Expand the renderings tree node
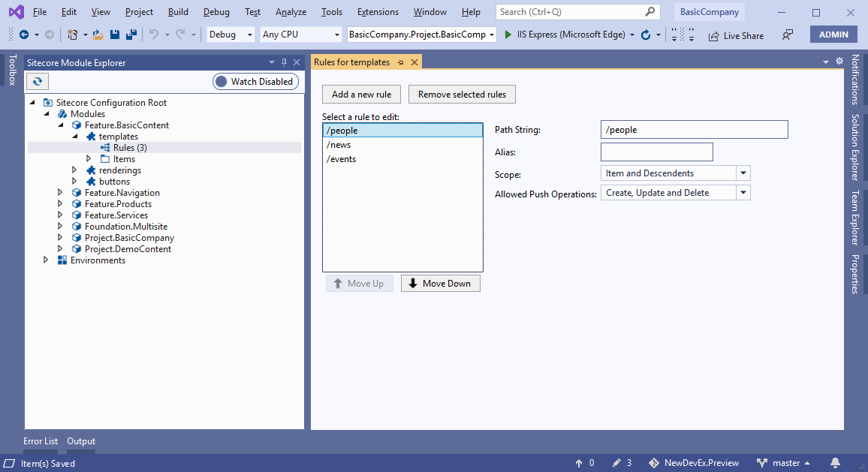This screenshot has height=472, width=868. (74, 170)
